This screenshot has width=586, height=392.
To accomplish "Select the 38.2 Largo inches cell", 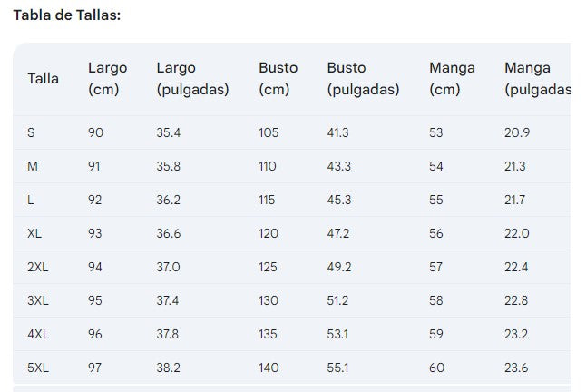I will click(169, 367).
